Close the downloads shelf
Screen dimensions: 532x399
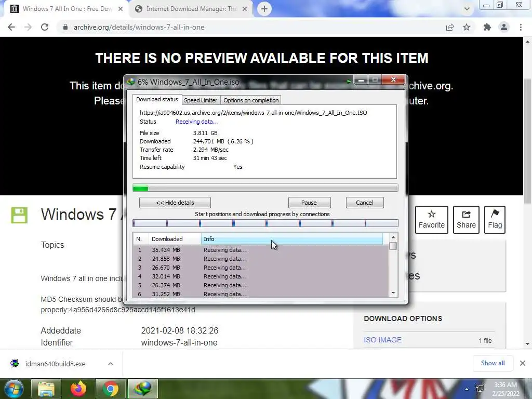pyautogui.click(x=523, y=363)
